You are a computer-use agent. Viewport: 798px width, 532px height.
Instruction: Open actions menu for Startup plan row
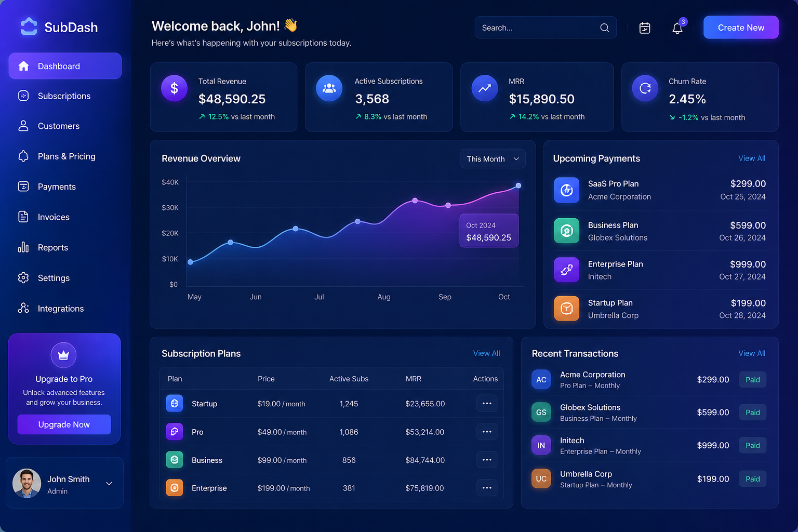point(487,404)
